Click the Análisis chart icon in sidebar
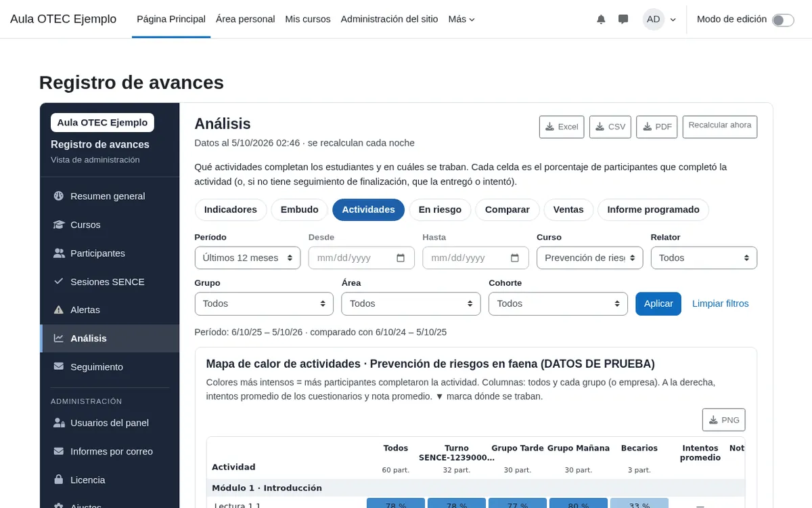Image resolution: width=812 pixels, height=508 pixels. coord(58,338)
